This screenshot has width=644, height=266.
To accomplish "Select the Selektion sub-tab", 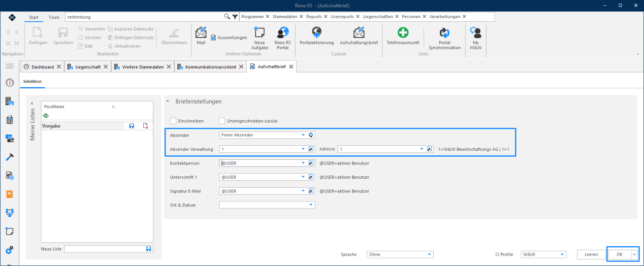I will tap(32, 81).
